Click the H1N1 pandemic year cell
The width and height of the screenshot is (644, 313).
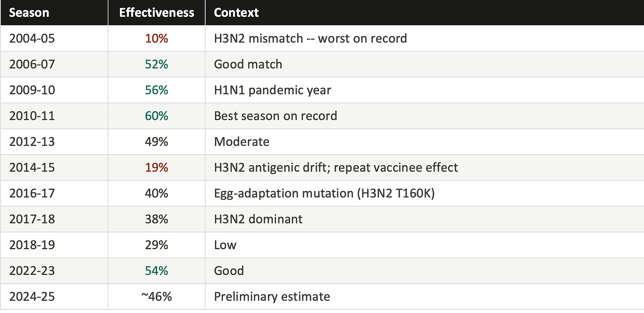[x=425, y=90]
